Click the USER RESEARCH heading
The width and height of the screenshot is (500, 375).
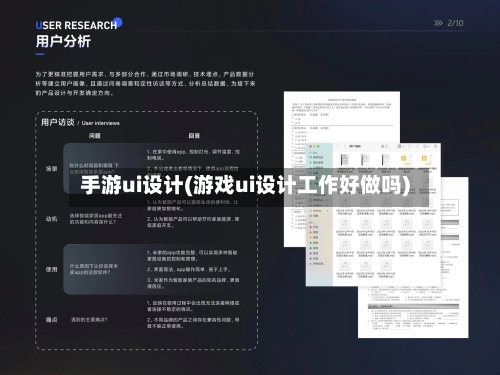click(x=76, y=25)
